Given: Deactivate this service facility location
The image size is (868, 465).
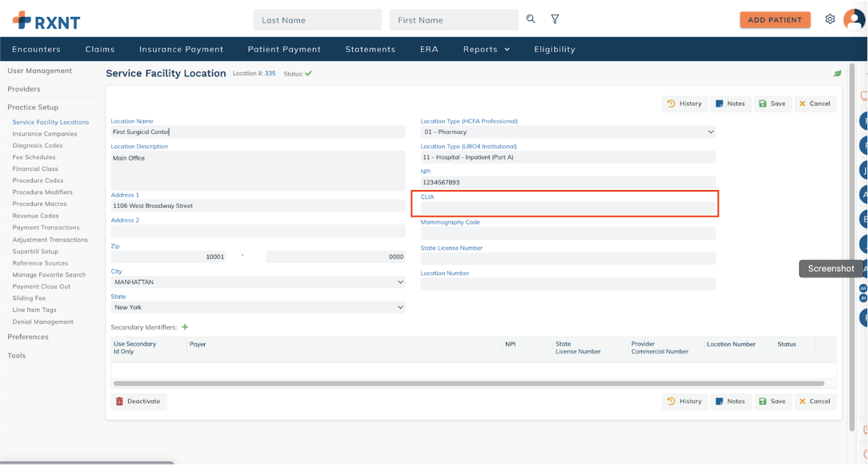Looking at the screenshot, I should pyautogui.click(x=138, y=401).
